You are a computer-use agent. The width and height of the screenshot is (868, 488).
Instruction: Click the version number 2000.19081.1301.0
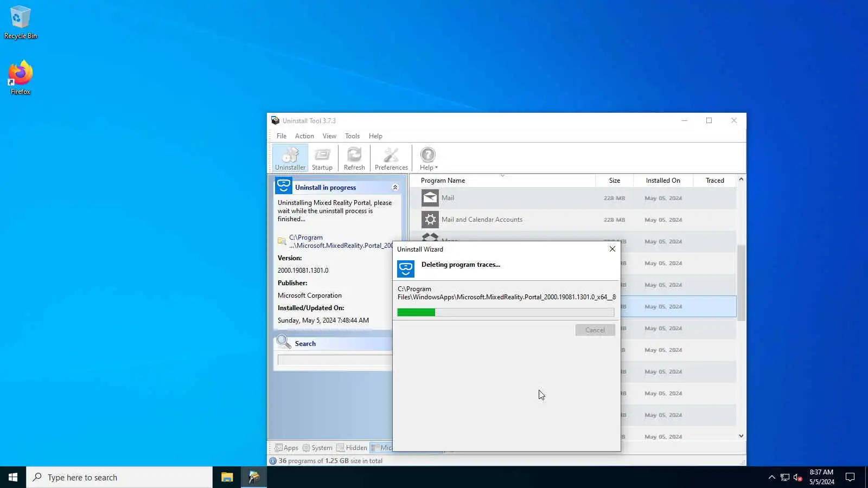[x=303, y=271]
